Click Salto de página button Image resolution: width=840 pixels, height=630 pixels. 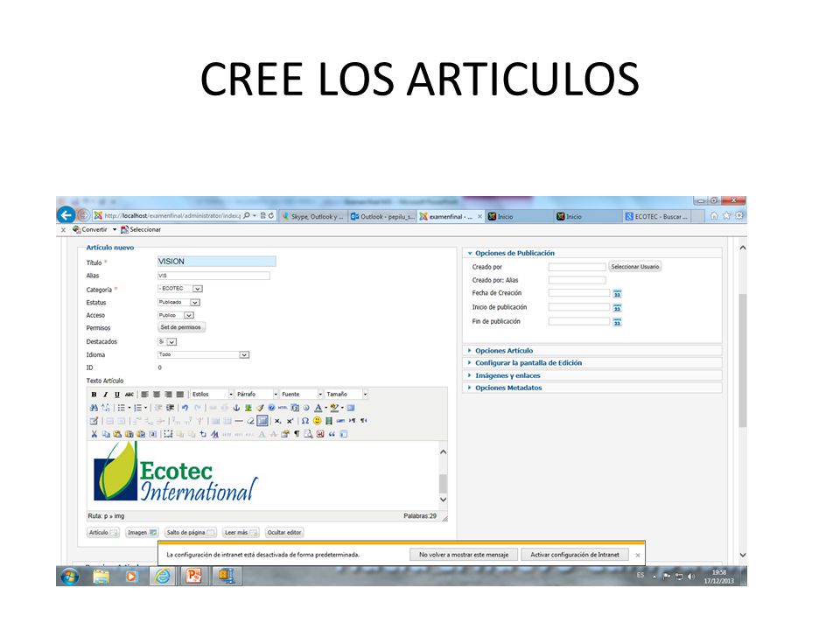(190, 533)
